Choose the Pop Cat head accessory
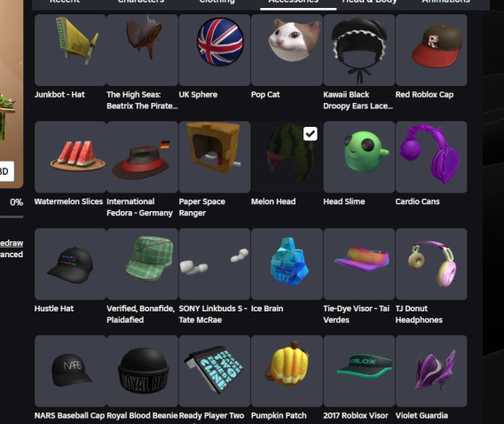 287,50
